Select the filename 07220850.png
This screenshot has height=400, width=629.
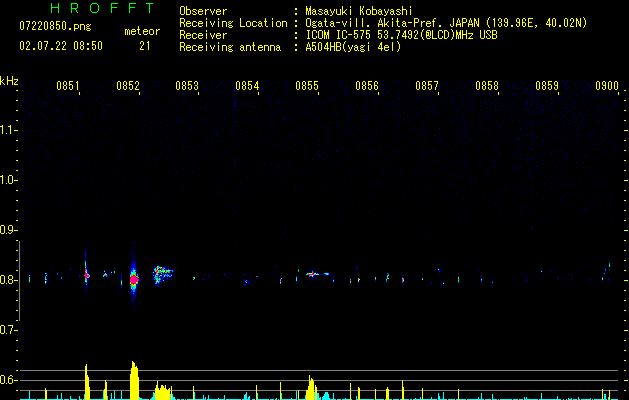(55, 27)
